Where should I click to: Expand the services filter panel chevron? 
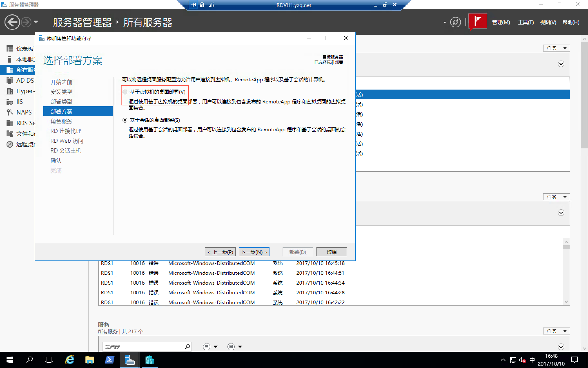(561, 347)
